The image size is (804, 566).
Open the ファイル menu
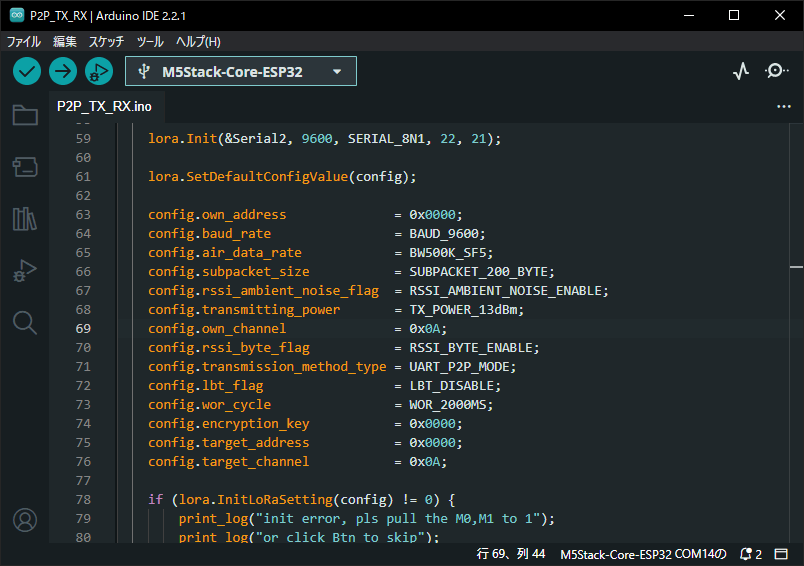24,42
